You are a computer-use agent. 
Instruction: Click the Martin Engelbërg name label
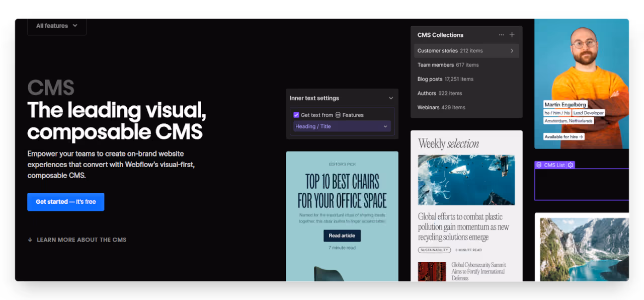coord(565,105)
